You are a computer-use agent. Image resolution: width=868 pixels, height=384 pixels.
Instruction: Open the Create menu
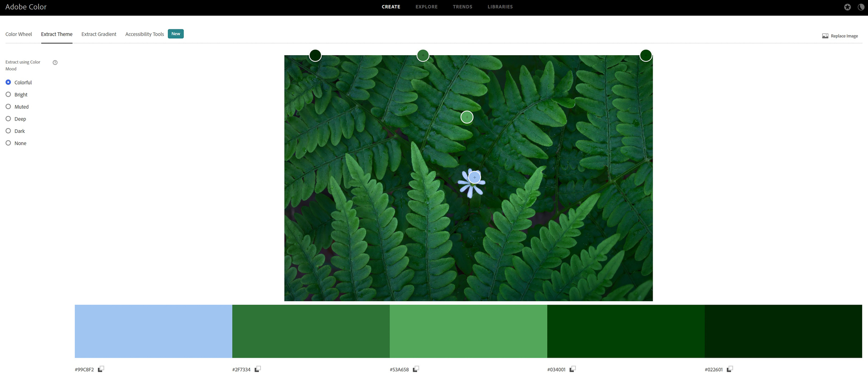(391, 7)
